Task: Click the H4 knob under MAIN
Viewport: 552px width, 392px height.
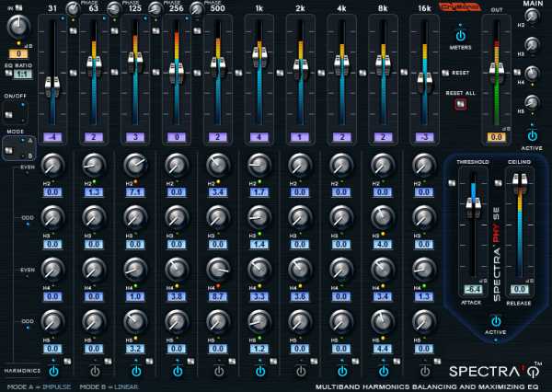Action: click(x=532, y=74)
